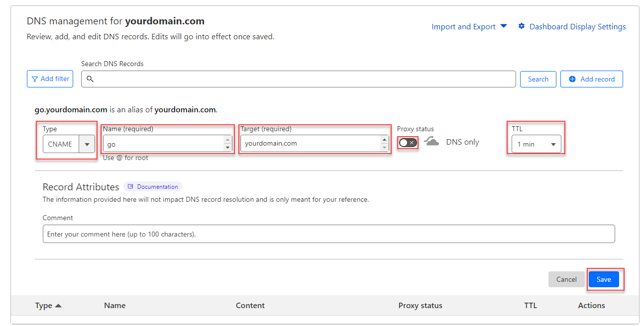Click the decrement arrow on the Target field
The height and width of the screenshot is (326, 644).
[384, 147]
